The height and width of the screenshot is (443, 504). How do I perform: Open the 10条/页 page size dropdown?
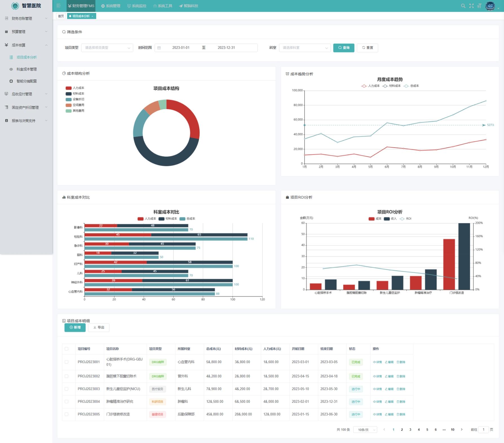[365, 430]
